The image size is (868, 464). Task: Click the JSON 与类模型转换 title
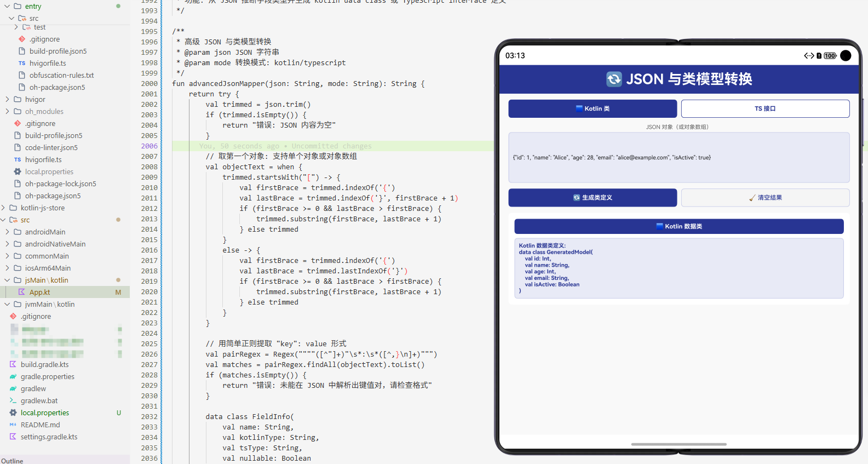[689, 79]
